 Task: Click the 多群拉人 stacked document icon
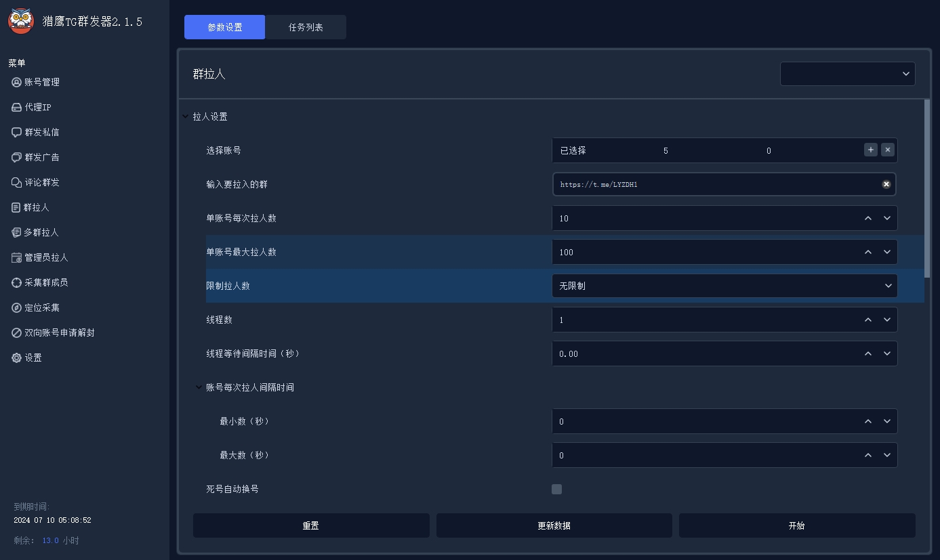17,232
